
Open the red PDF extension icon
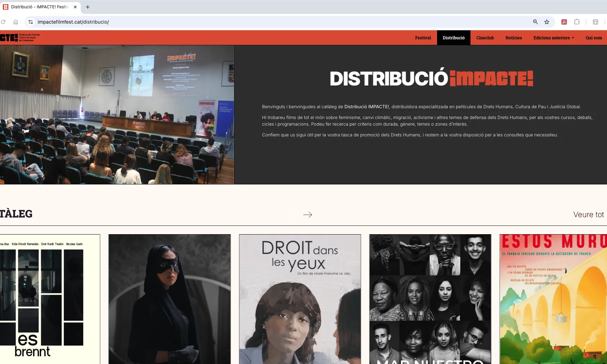coord(564,22)
